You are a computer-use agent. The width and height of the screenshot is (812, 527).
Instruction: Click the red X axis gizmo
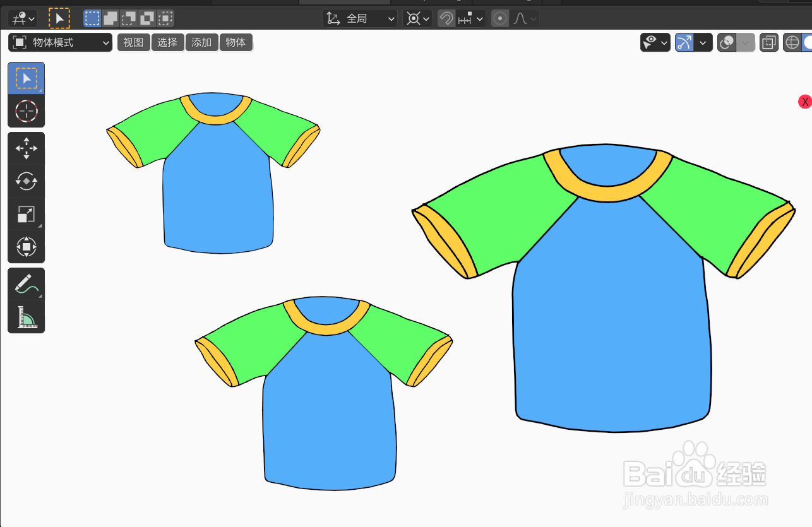tap(805, 102)
